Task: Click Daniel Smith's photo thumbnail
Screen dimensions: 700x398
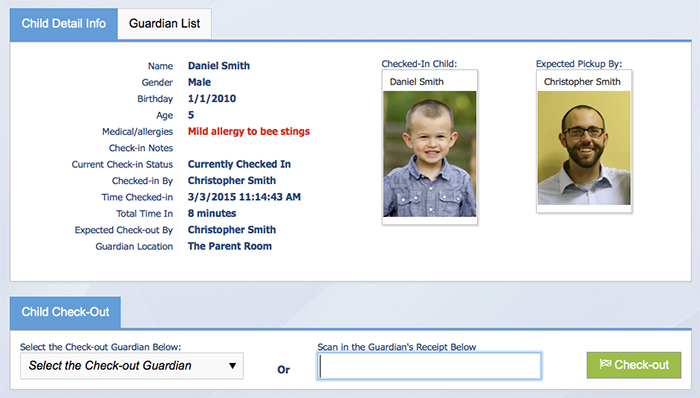Action: [x=429, y=154]
